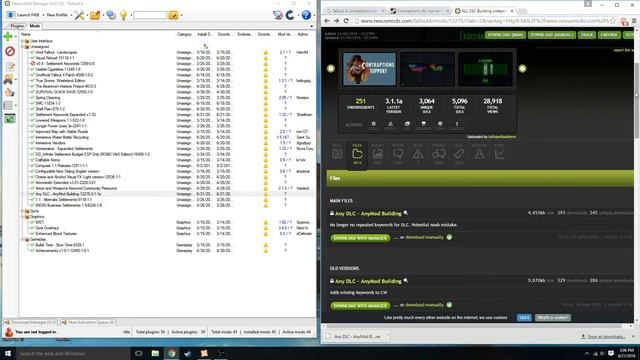Open Contraptions Support image thumbnail

click(x=369, y=69)
